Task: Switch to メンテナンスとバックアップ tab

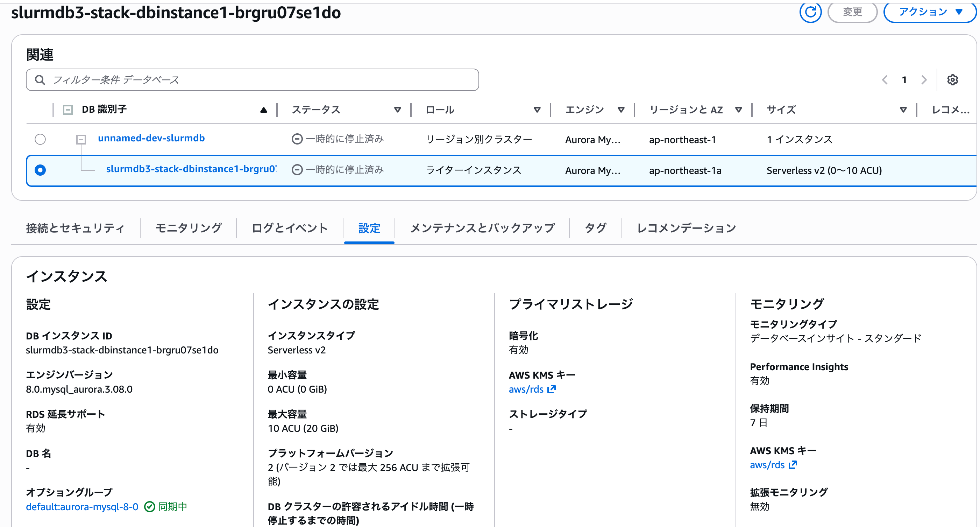Action: click(482, 228)
